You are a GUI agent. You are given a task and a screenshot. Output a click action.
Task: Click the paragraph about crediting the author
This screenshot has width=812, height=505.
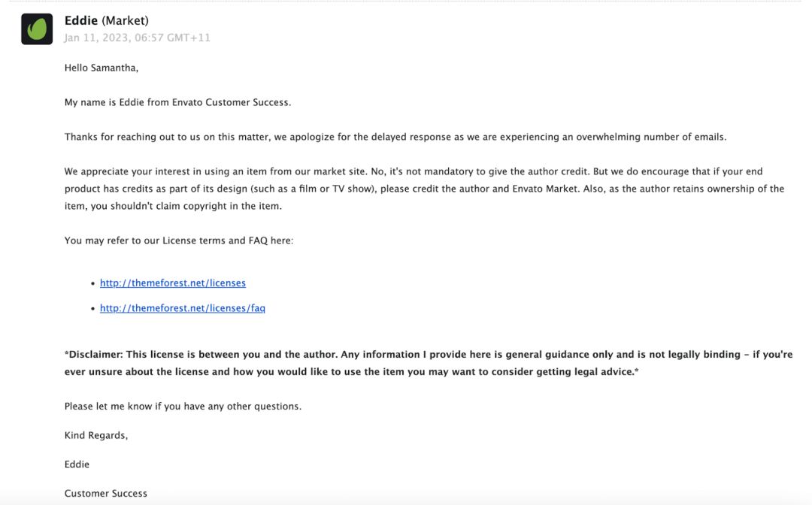coord(424,189)
